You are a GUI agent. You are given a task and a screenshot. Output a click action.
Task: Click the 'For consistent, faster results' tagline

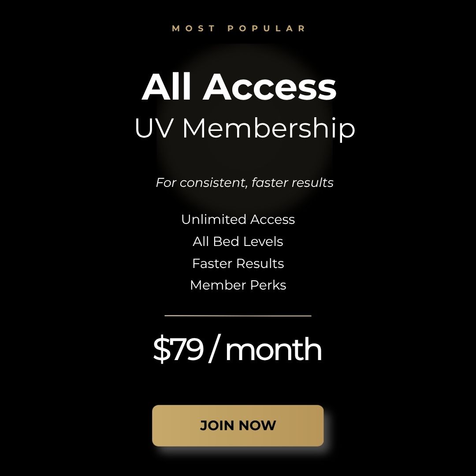pos(245,182)
